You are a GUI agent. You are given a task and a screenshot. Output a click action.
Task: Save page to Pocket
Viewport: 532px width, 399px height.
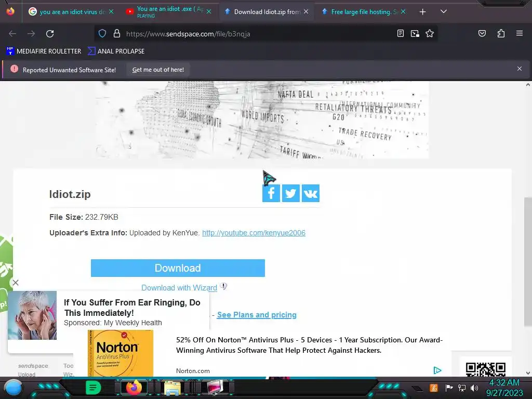click(482, 34)
